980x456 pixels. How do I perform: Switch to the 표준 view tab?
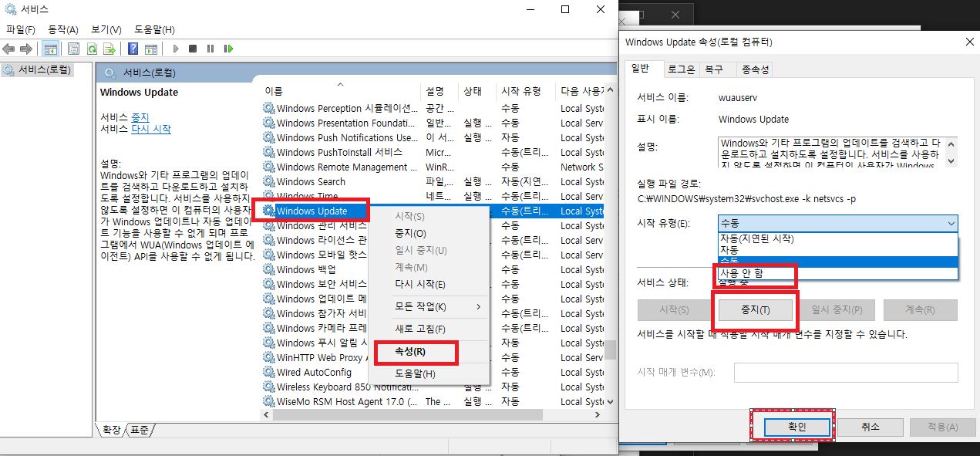[x=140, y=430]
